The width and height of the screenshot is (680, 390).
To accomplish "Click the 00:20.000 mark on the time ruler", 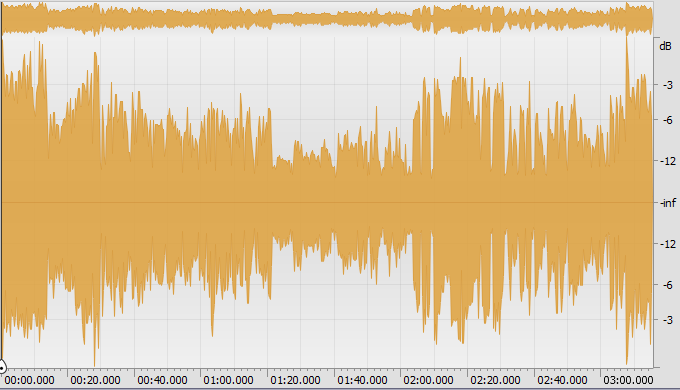I will [95, 380].
